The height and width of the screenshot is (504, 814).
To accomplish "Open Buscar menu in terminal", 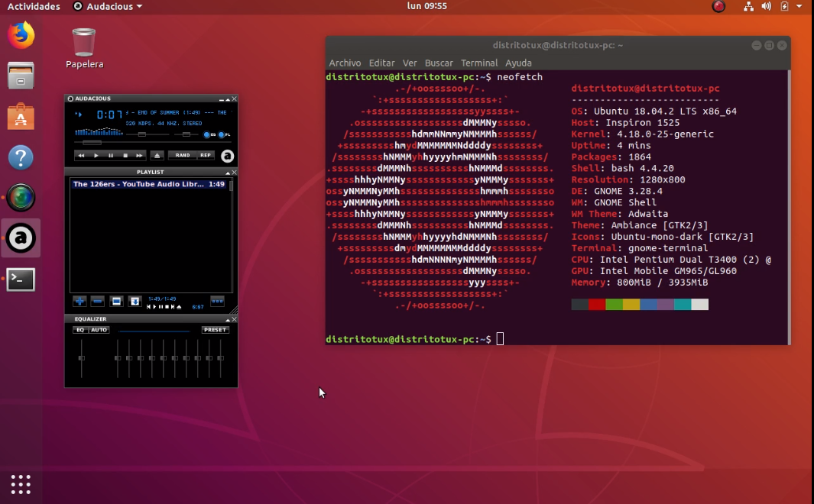I will (439, 63).
